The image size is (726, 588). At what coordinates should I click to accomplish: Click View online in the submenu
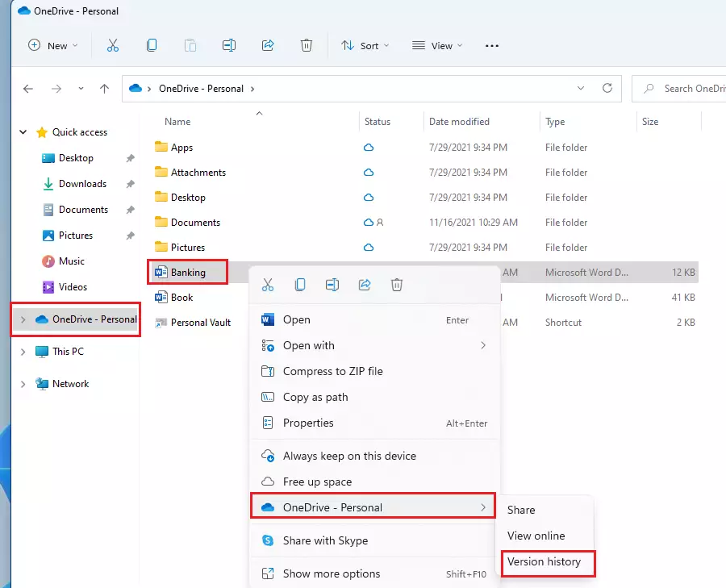pos(544,536)
